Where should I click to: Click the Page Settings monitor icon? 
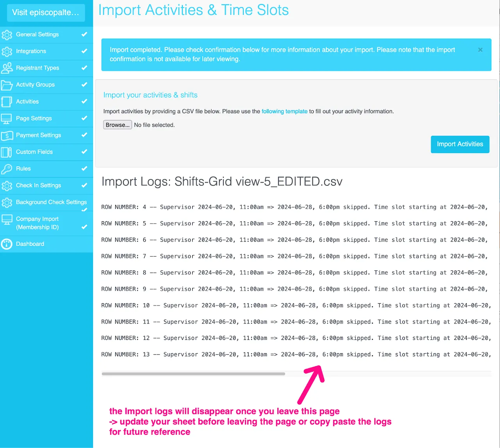[7, 119]
